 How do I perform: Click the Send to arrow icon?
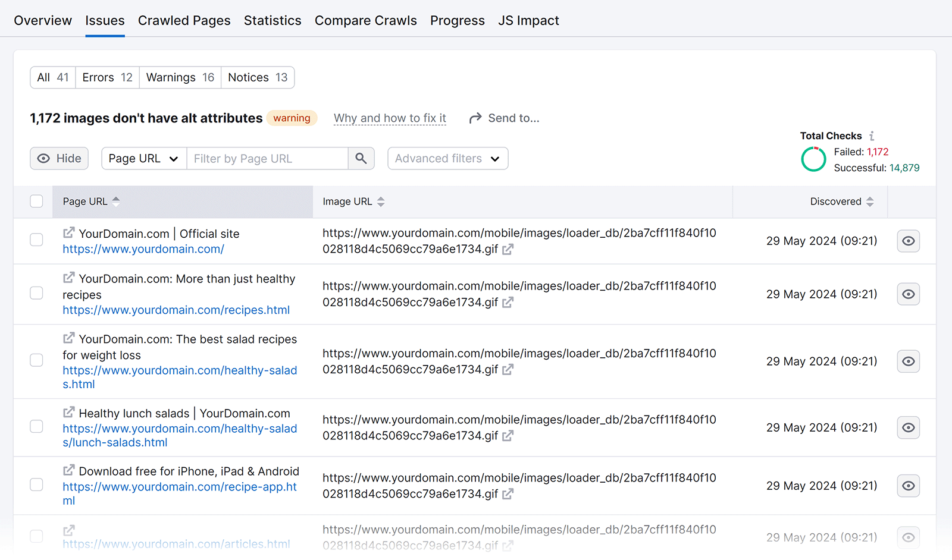pyautogui.click(x=475, y=117)
